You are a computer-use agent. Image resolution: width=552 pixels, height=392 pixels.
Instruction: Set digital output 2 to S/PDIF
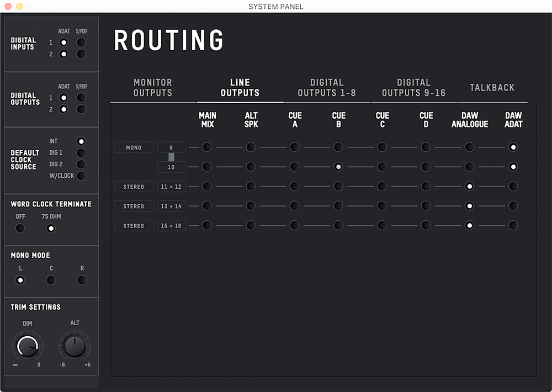point(81,109)
